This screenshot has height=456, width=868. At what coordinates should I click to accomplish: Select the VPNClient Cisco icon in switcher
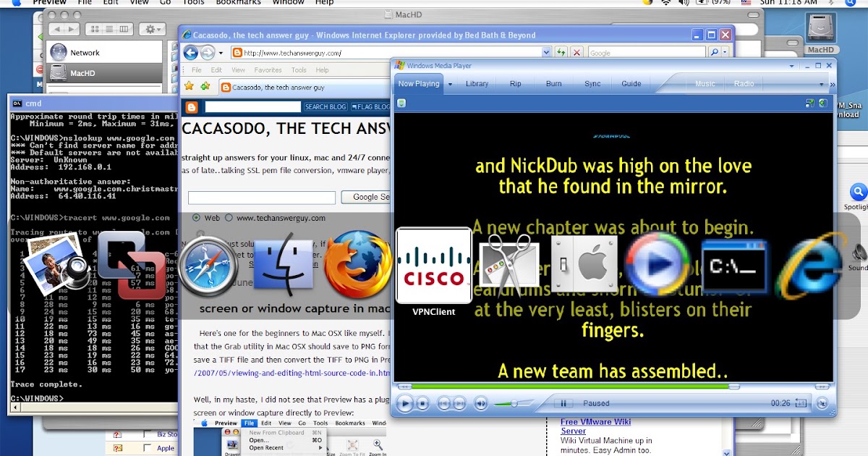tap(434, 266)
